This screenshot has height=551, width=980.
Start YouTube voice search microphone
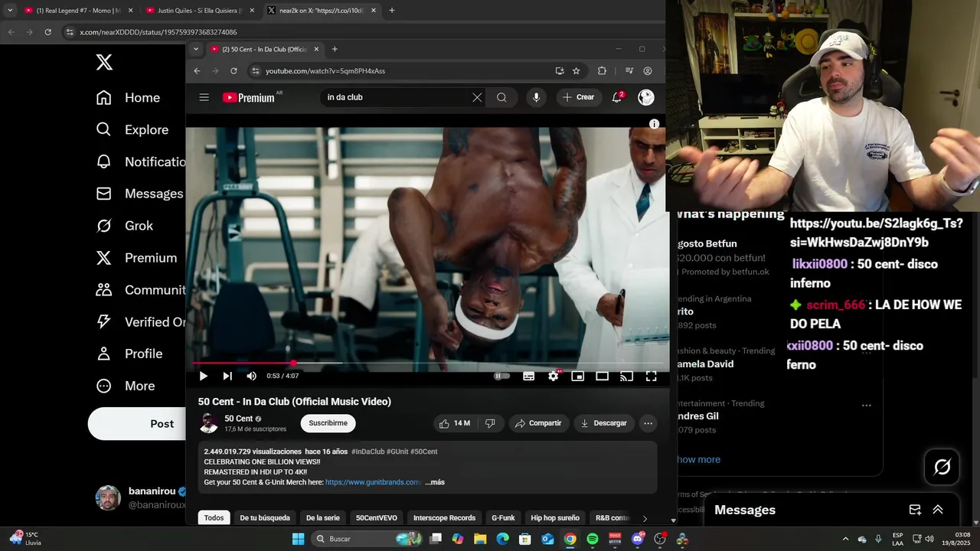tap(536, 97)
